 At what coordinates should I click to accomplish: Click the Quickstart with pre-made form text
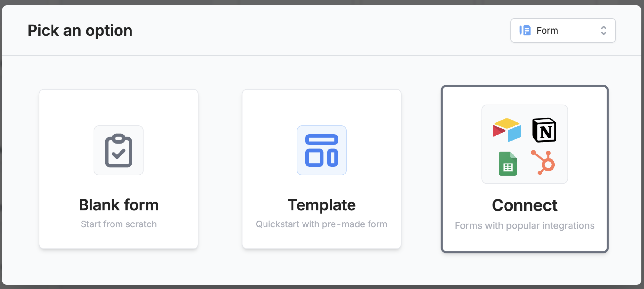click(322, 224)
